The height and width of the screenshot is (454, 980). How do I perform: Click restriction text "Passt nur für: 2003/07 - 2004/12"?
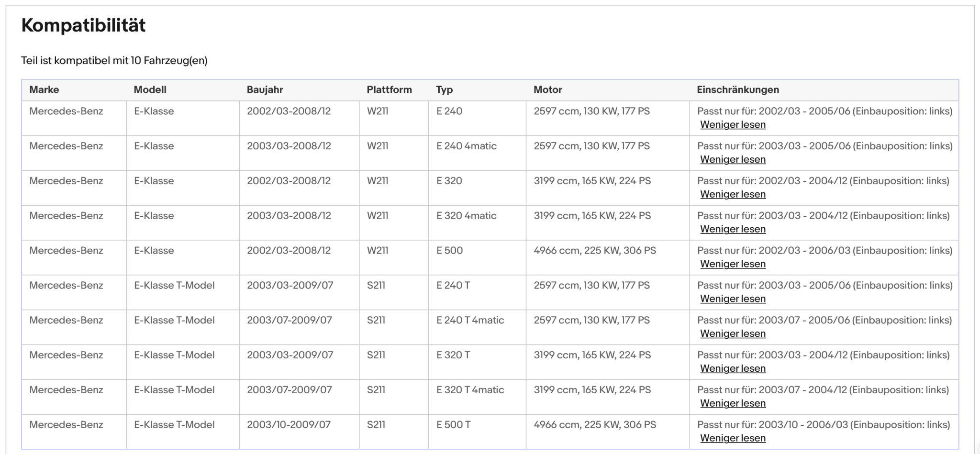point(772,390)
